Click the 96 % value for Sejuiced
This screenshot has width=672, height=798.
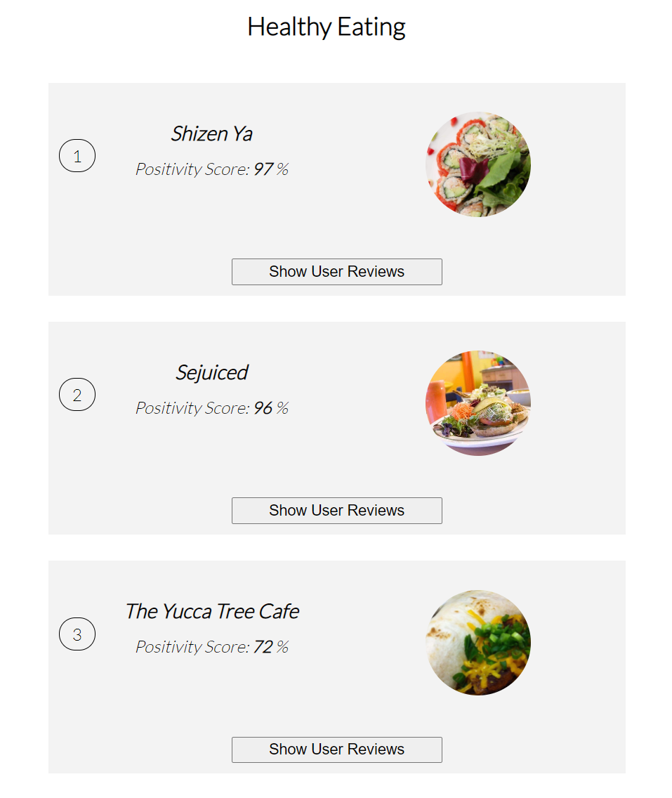(x=271, y=407)
